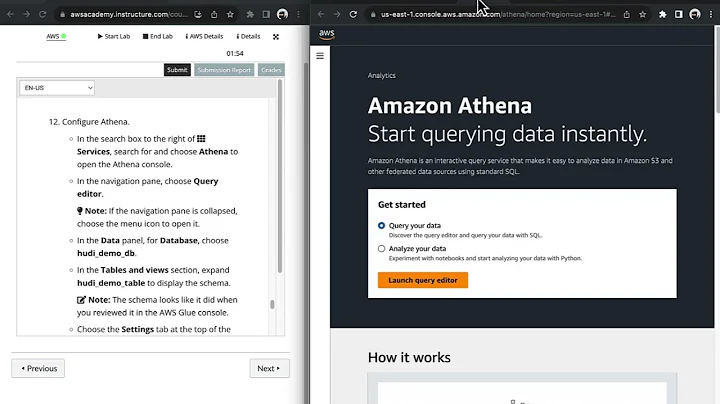Click the '12. Configure Athena.' step text
Image resolution: width=720 pixels, height=404 pixels.
(89, 122)
